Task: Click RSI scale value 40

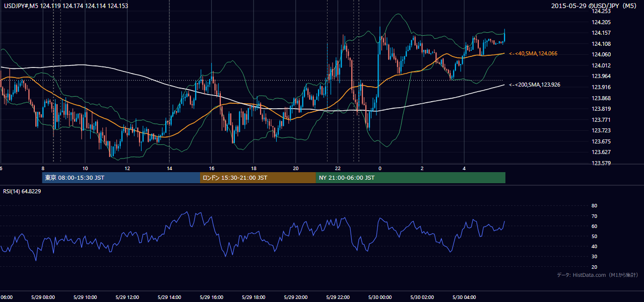Action: point(594,246)
